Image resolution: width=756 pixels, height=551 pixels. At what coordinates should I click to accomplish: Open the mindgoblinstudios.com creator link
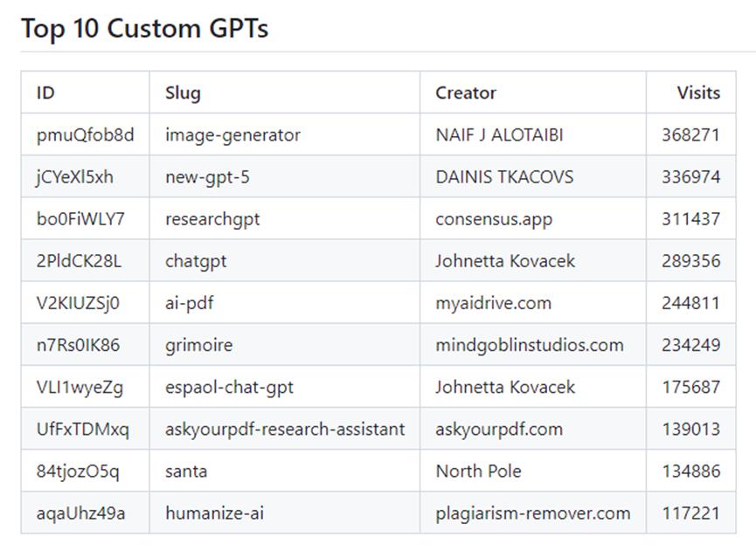pyautogui.click(x=530, y=345)
